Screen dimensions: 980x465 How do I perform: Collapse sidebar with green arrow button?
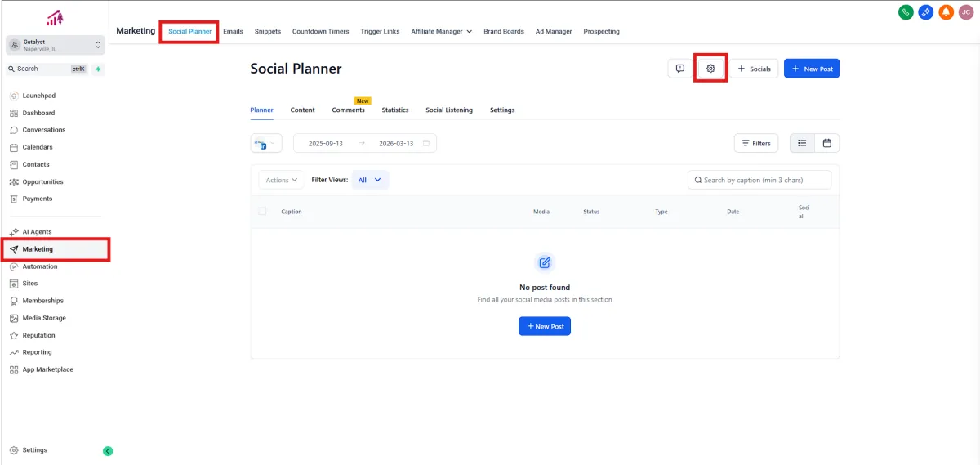tap(108, 451)
